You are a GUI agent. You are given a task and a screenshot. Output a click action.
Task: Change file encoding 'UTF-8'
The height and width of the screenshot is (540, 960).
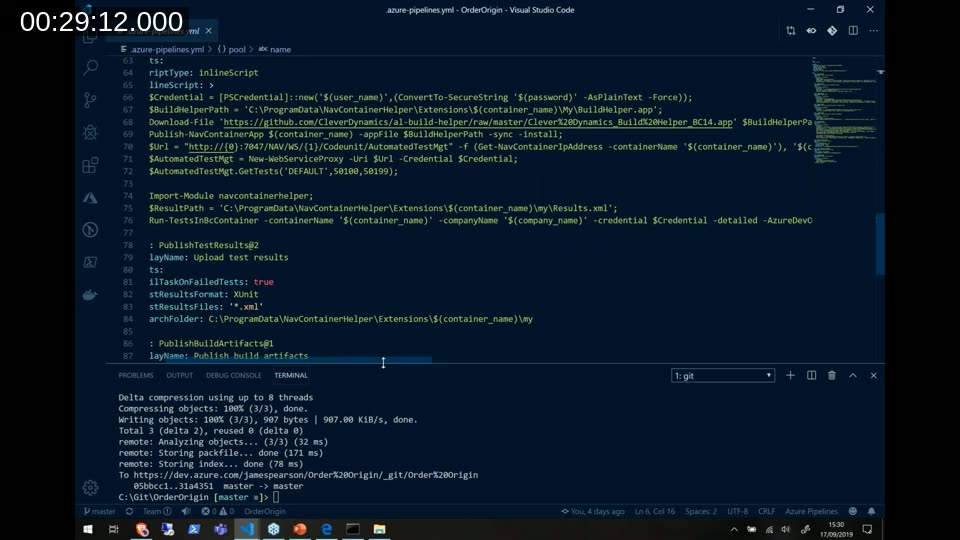point(737,511)
